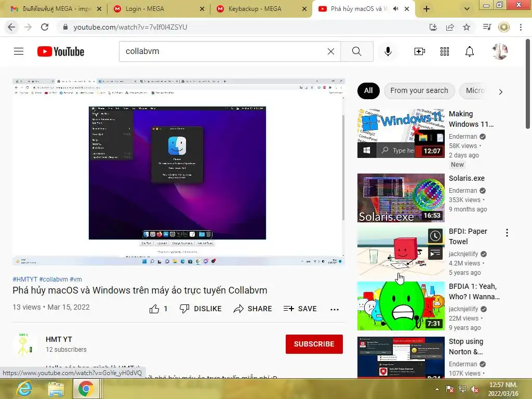Go to YouTube home via logo
This screenshot has width=532, height=399.
[61, 51]
